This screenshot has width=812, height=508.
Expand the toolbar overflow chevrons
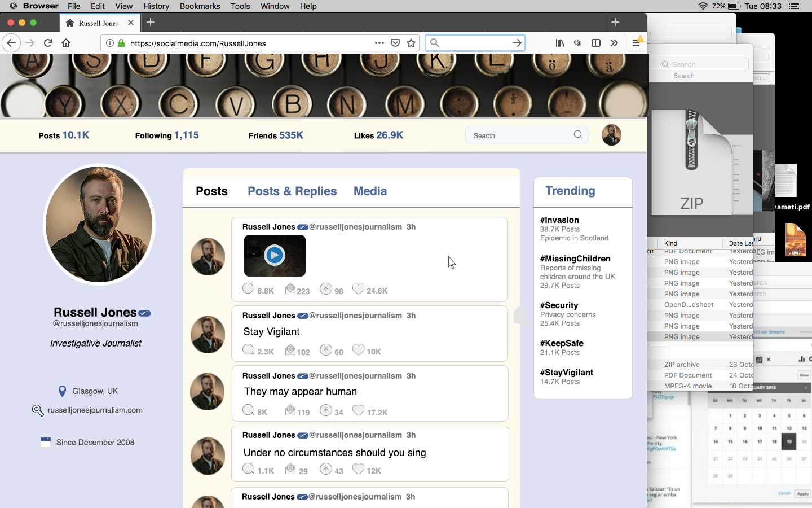point(614,43)
